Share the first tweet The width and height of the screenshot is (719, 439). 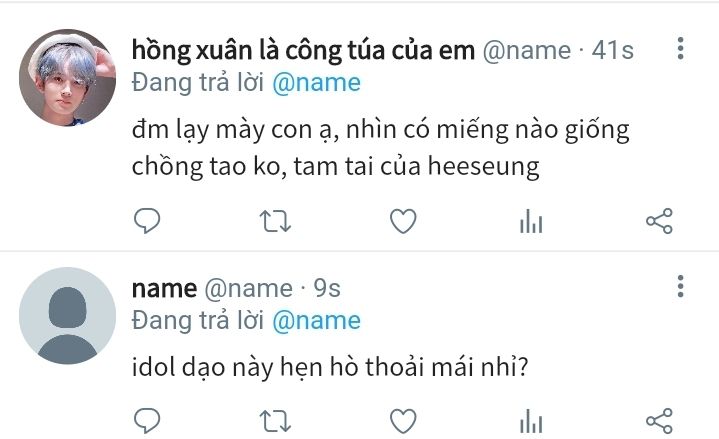point(659,221)
